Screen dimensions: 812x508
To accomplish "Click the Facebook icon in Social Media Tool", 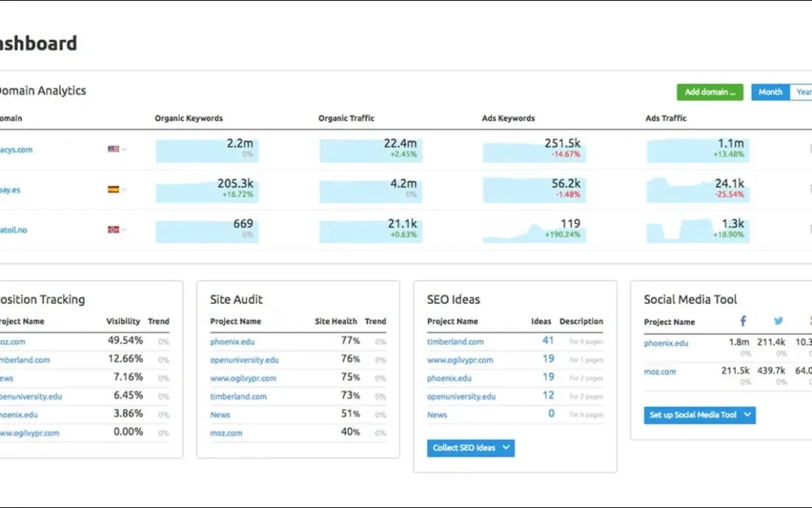I will pos(743,321).
